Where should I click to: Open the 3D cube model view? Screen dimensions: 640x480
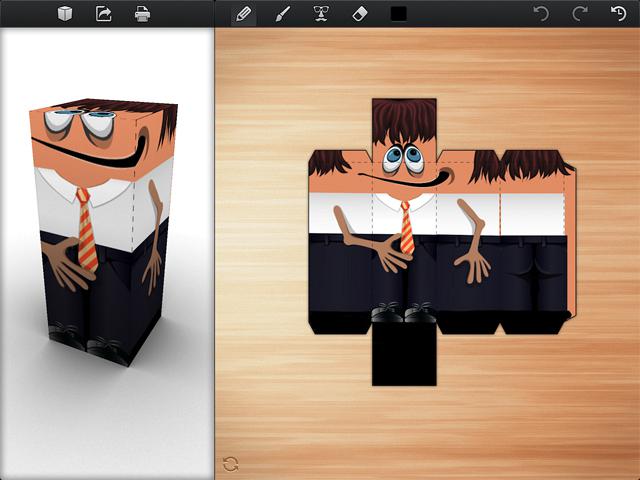(65, 14)
